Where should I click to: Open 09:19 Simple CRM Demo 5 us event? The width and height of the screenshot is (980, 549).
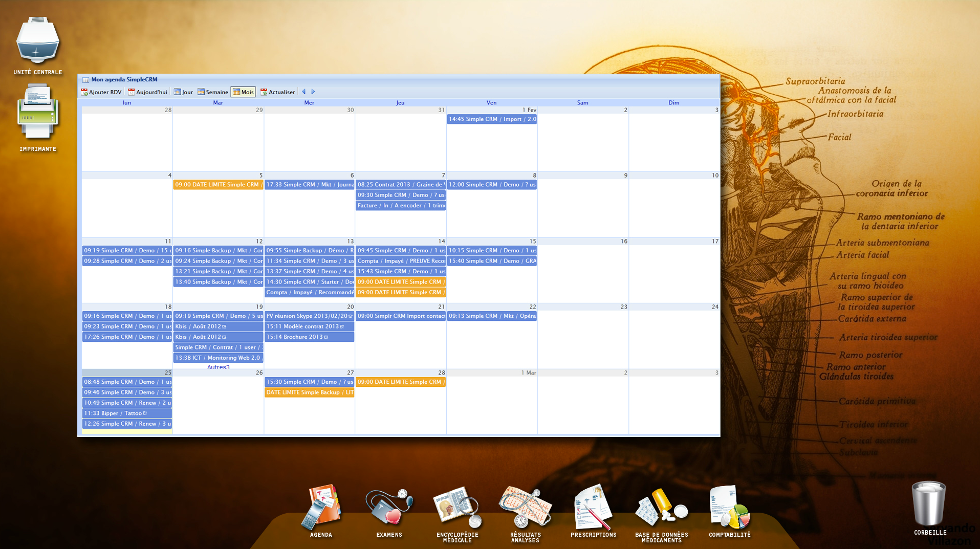pos(218,316)
